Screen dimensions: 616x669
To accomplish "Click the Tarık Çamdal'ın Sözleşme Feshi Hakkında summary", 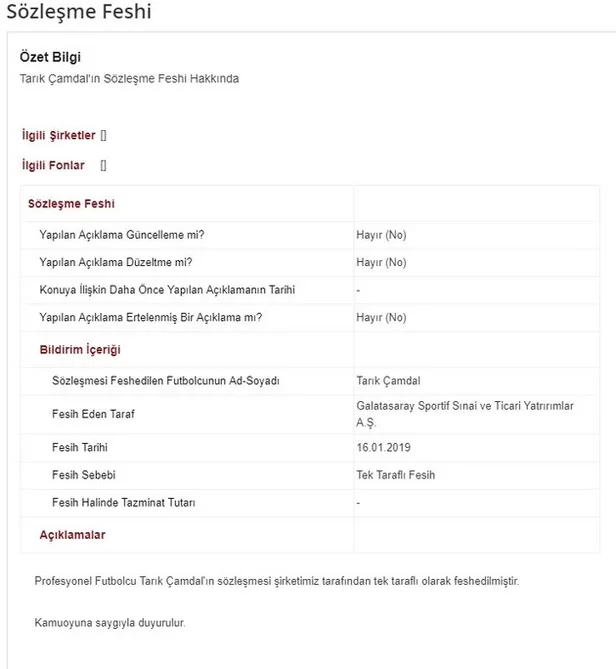I will [130, 78].
